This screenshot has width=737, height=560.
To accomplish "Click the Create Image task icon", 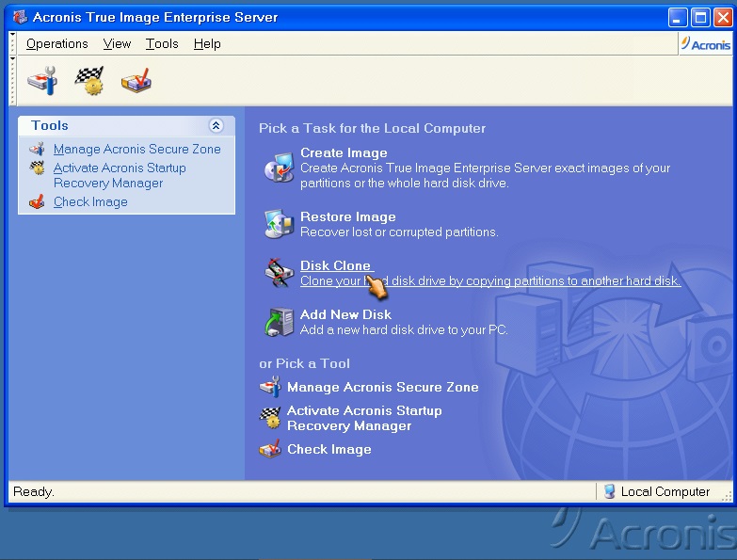I will 280,168.
